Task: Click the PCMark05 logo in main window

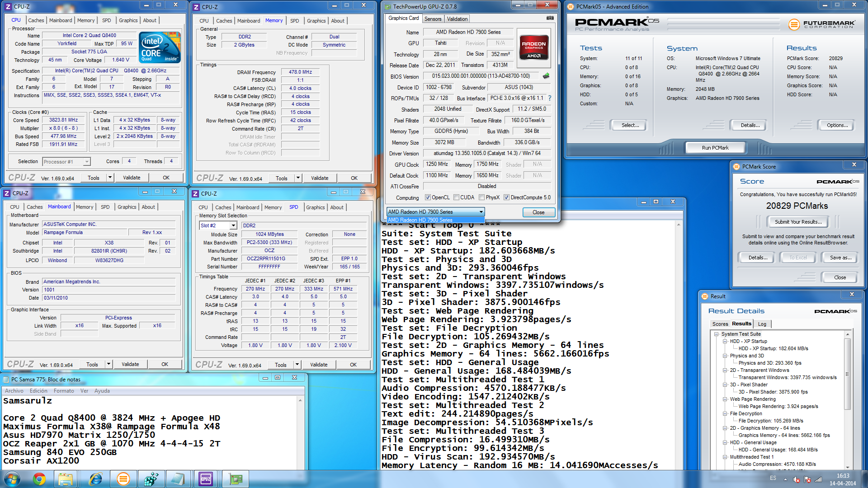Action: [x=617, y=24]
